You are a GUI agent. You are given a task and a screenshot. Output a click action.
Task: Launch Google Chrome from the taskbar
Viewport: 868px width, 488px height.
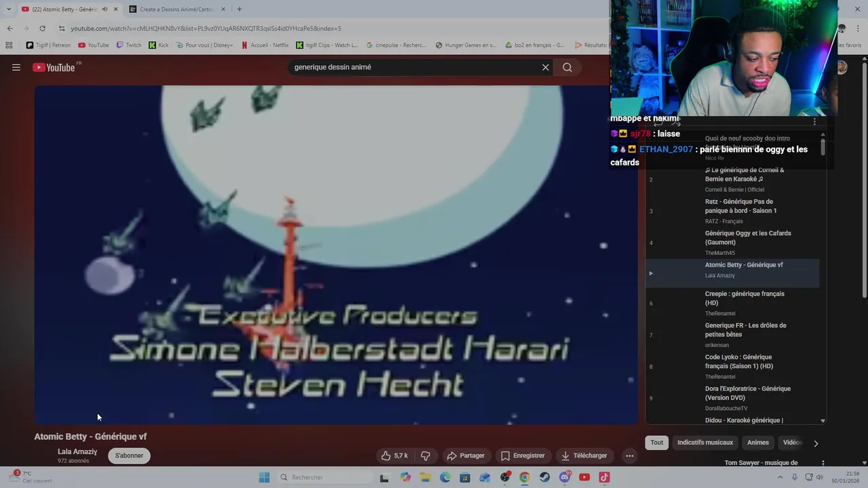[524, 477]
